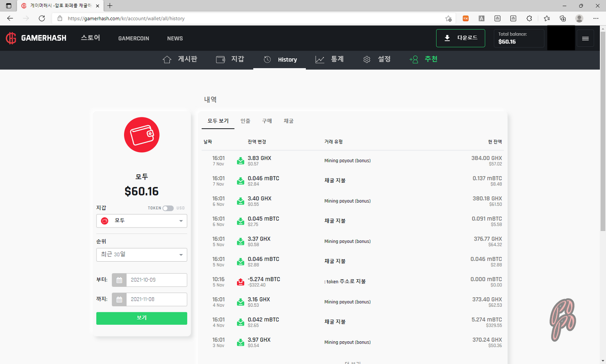Image resolution: width=606 pixels, height=364 pixels.
Task: Open the 지갑 wallet tab
Action: [x=230, y=60]
